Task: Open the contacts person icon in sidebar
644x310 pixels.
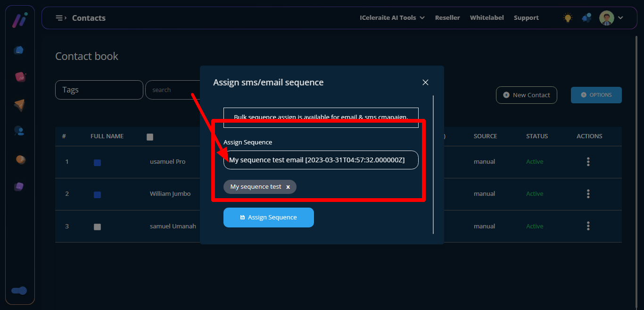Action: pyautogui.click(x=19, y=131)
